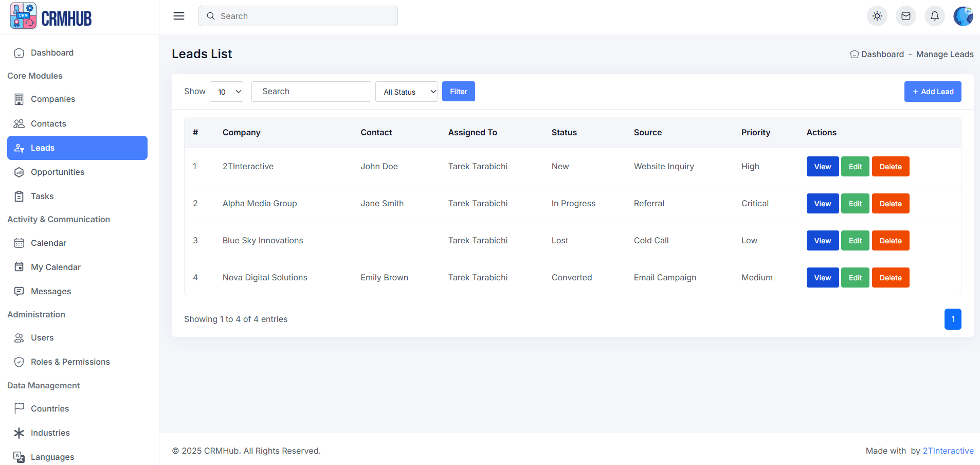Toggle the light/dark theme sun icon
The height and width of the screenshot is (465, 980).
click(877, 16)
